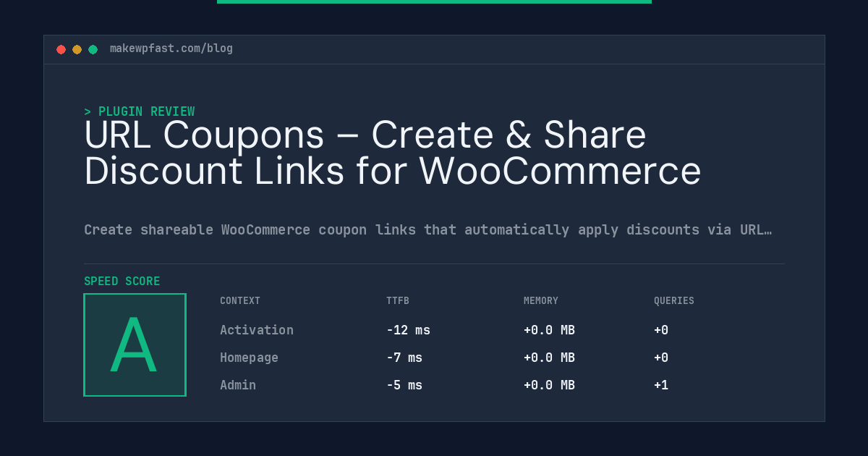This screenshot has height=456, width=868.
Task: Click the MEMORY column header
Action: [x=541, y=300]
